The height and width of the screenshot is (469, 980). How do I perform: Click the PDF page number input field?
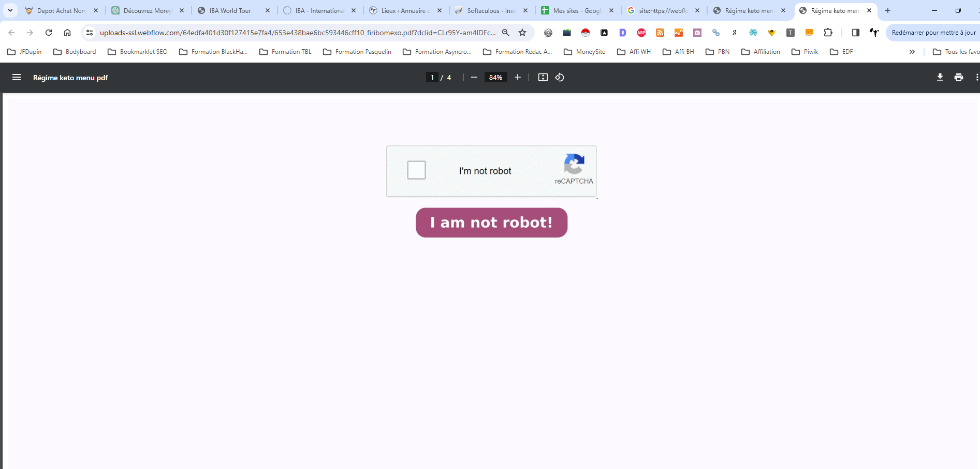pyautogui.click(x=432, y=78)
